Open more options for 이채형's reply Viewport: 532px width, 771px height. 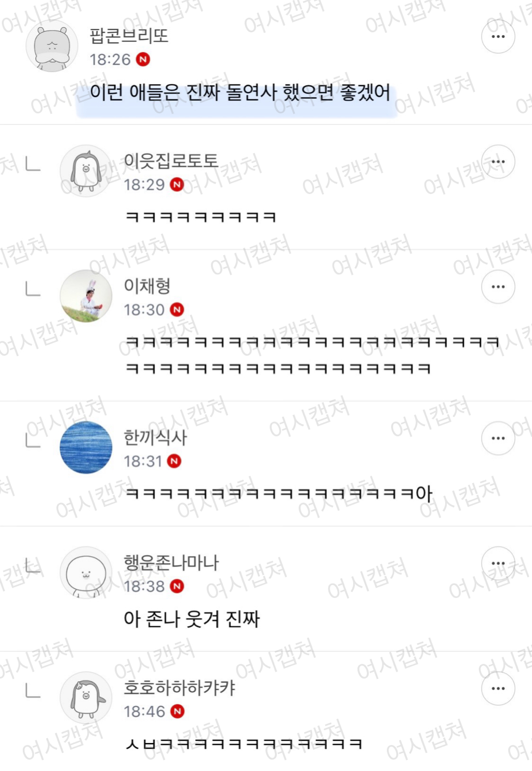(498, 287)
